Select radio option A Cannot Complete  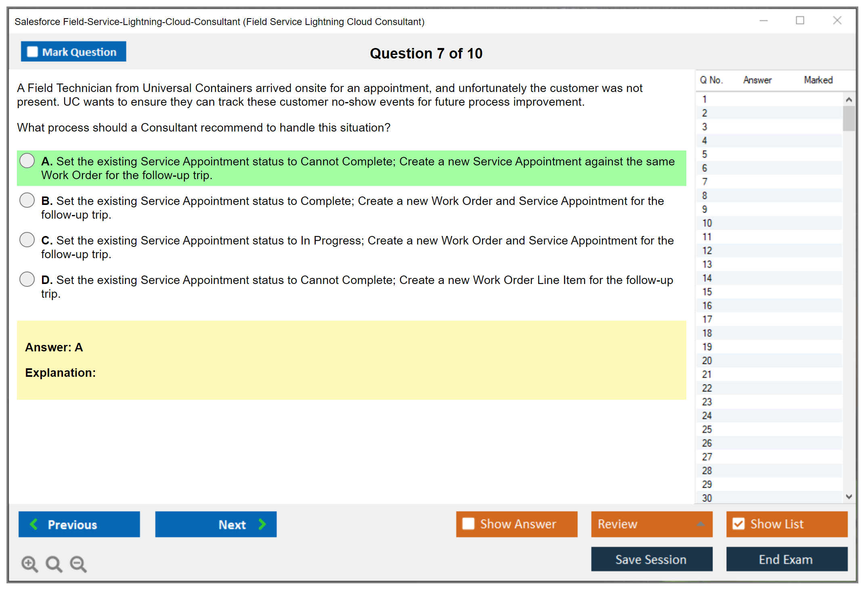click(27, 161)
